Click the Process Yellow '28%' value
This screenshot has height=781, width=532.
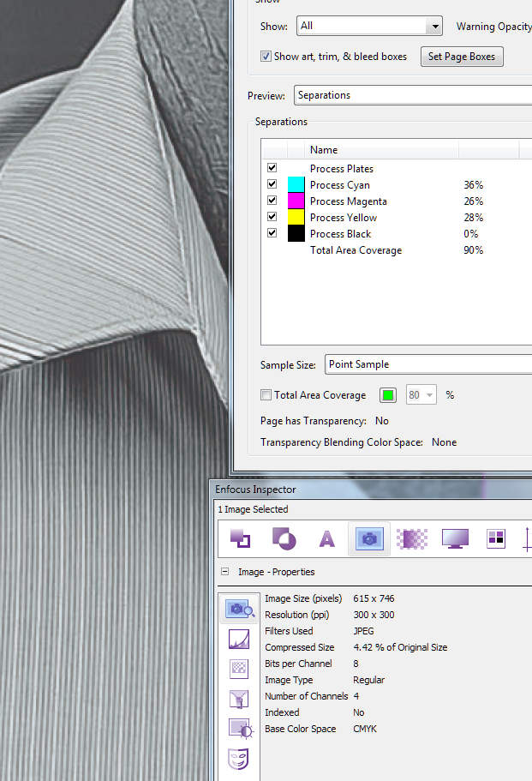point(473,218)
